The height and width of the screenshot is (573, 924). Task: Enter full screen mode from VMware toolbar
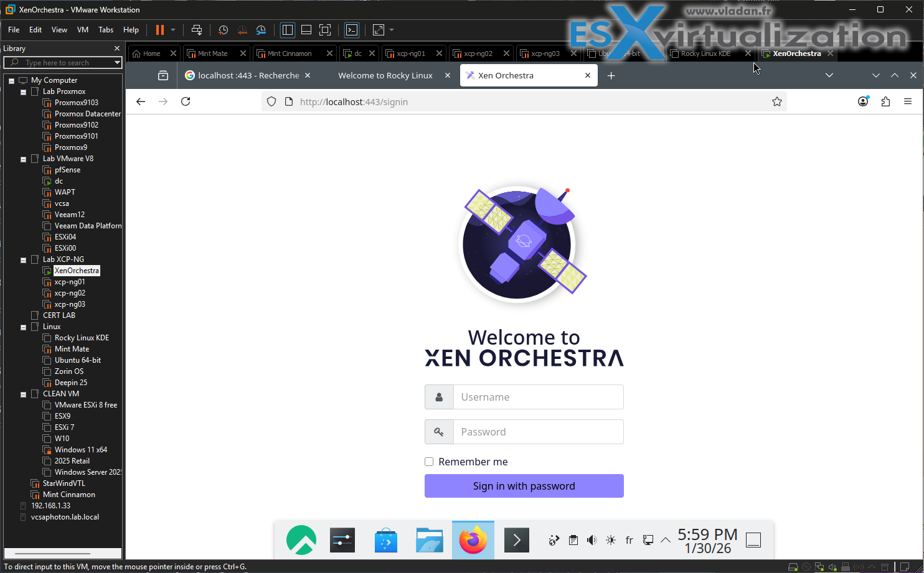click(325, 30)
